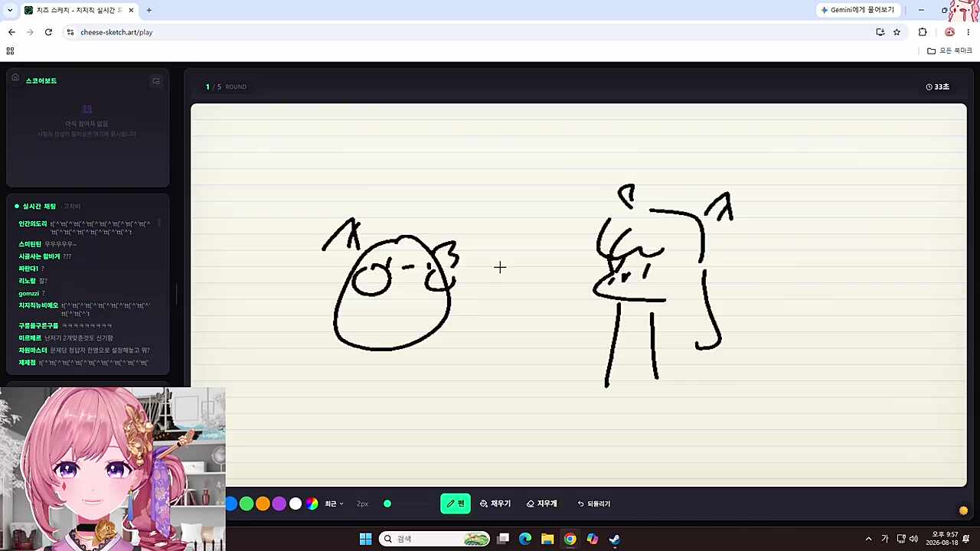The height and width of the screenshot is (551, 980).
Task: Select the 펜 (pen) tool
Action: click(x=456, y=504)
